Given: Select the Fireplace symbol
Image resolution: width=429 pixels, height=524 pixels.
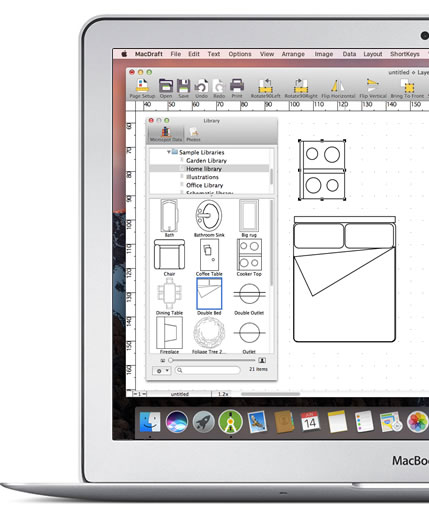Looking at the screenshot, I should click(x=169, y=335).
